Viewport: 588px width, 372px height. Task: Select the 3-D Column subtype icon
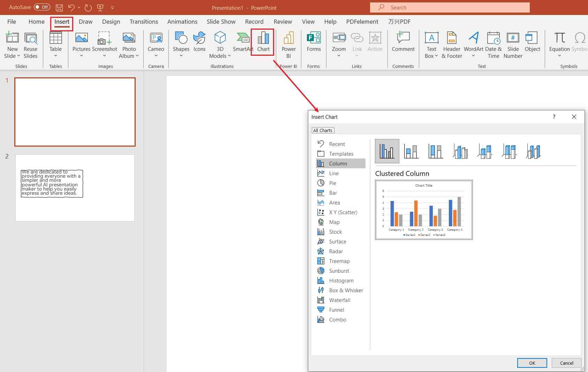pos(534,151)
